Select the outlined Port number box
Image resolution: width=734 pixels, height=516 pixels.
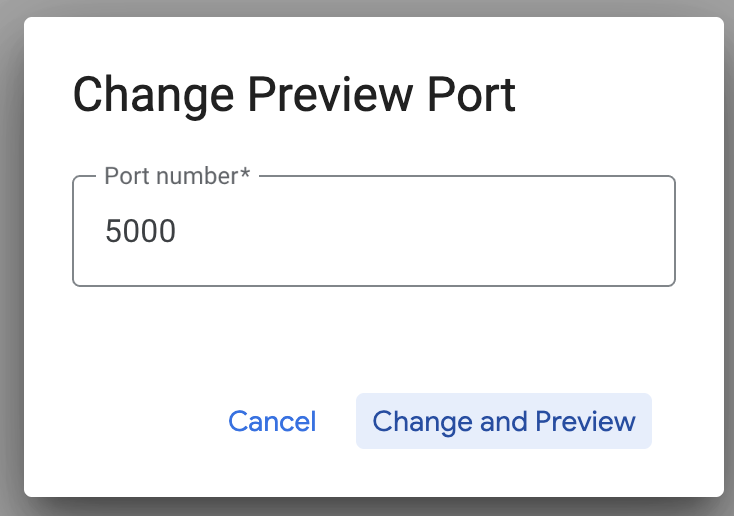tap(373, 232)
